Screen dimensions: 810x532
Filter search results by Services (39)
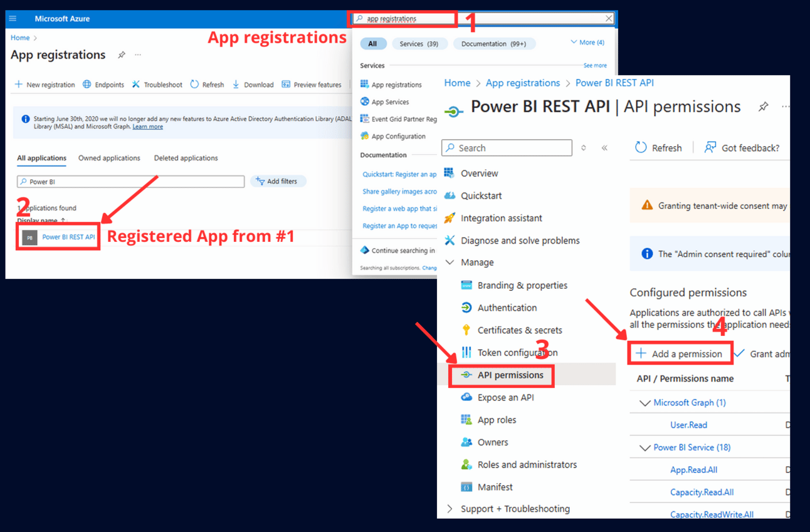(419, 44)
